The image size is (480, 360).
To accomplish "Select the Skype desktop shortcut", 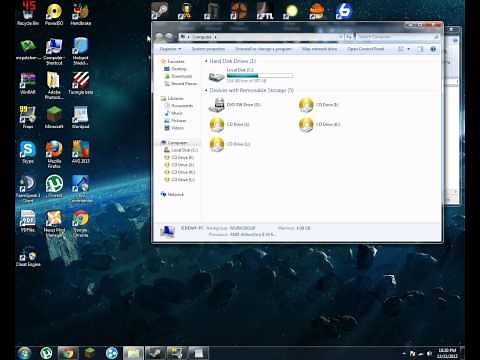I will tap(28, 152).
